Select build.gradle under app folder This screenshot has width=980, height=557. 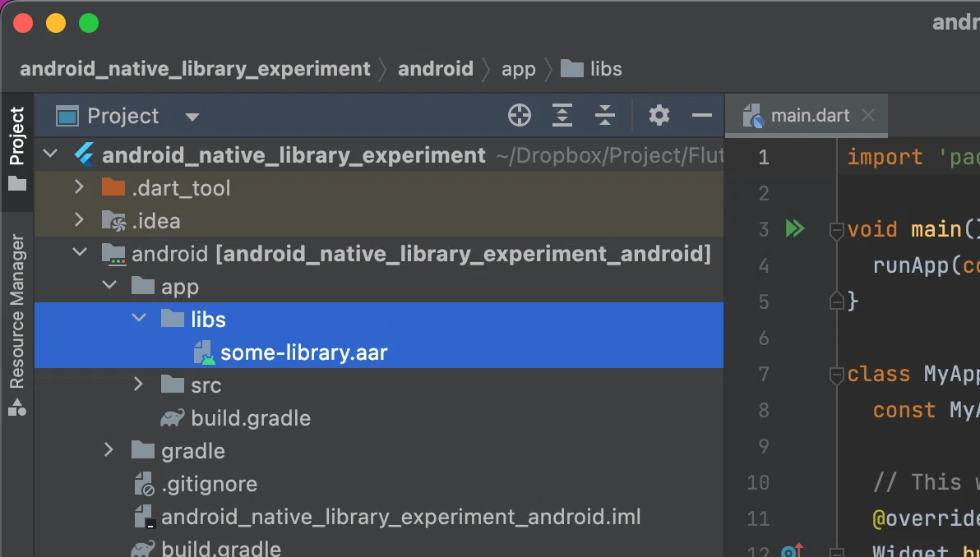click(x=251, y=417)
